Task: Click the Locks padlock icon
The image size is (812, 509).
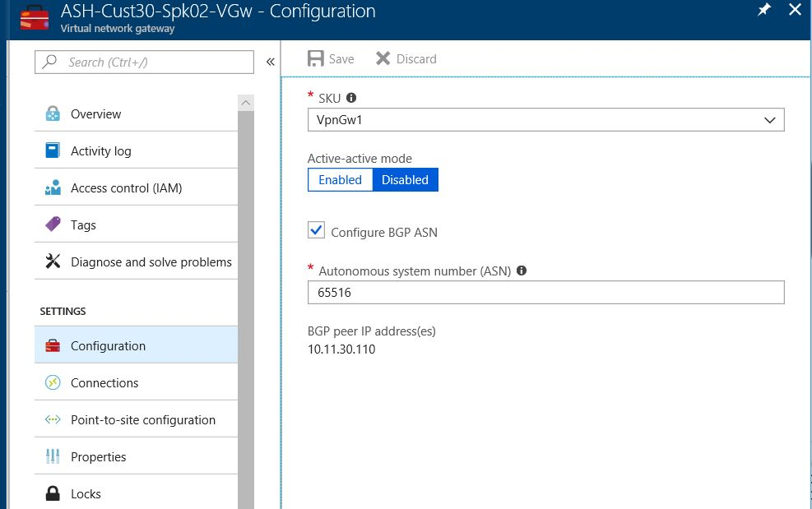Action: click(53, 493)
